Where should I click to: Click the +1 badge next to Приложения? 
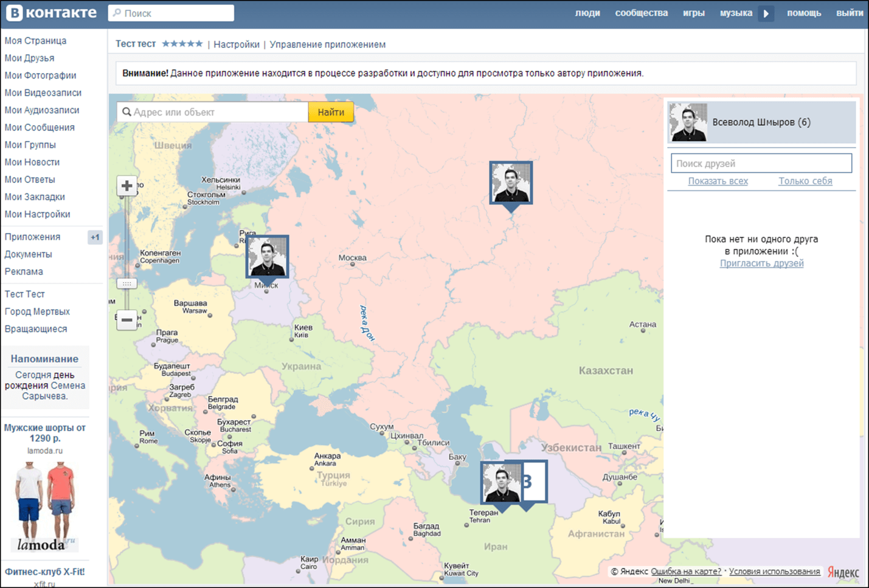pos(95,237)
